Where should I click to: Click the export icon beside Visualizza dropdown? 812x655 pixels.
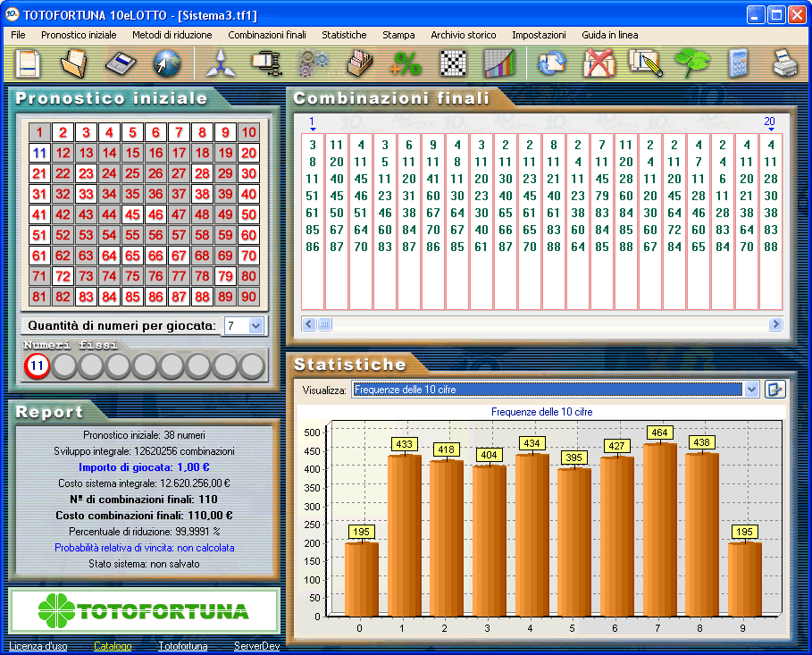pyautogui.click(x=775, y=390)
